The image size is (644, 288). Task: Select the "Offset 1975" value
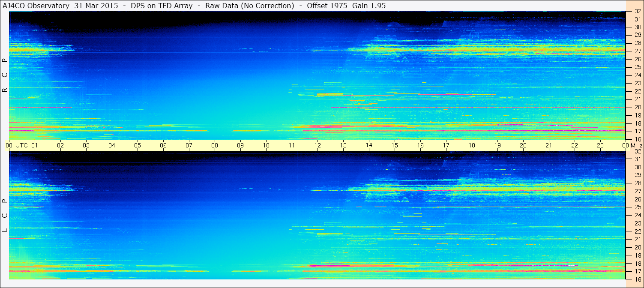tap(326, 6)
